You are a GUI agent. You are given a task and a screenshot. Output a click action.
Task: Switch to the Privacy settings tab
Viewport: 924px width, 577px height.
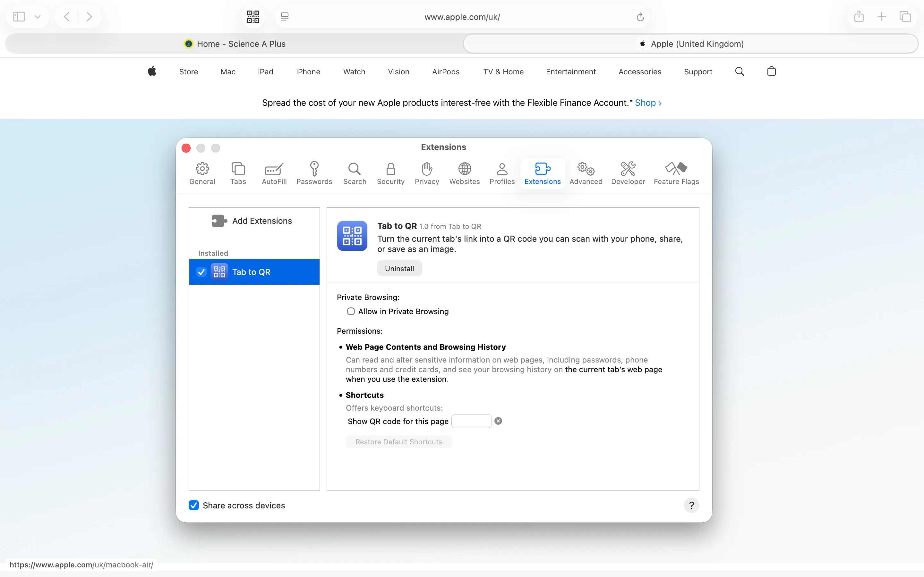(x=427, y=173)
